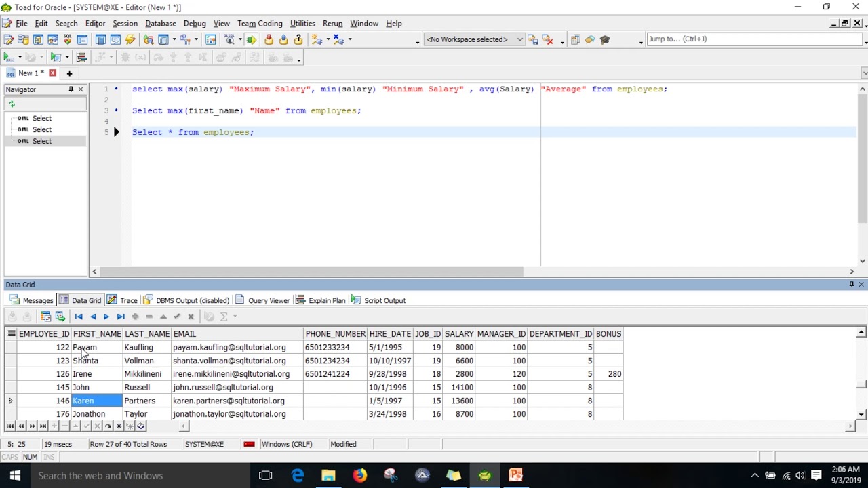Open the workspace selection dropdown
Screen dimensions: 868x488
click(519, 39)
